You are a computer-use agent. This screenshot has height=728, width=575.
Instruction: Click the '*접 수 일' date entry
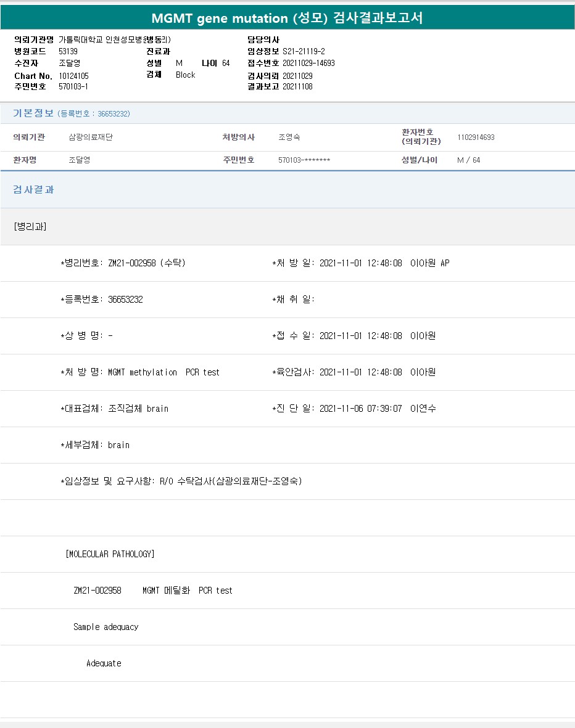[354, 336]
